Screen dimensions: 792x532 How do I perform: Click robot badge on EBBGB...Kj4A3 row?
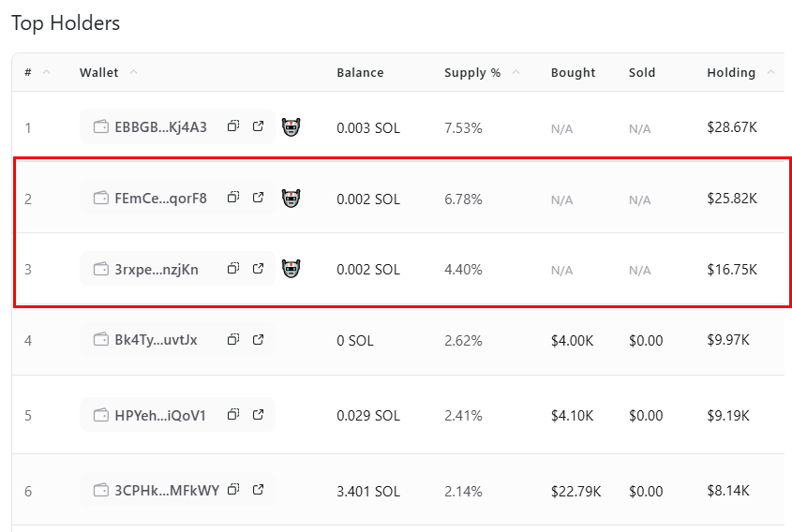pos(291,127)
